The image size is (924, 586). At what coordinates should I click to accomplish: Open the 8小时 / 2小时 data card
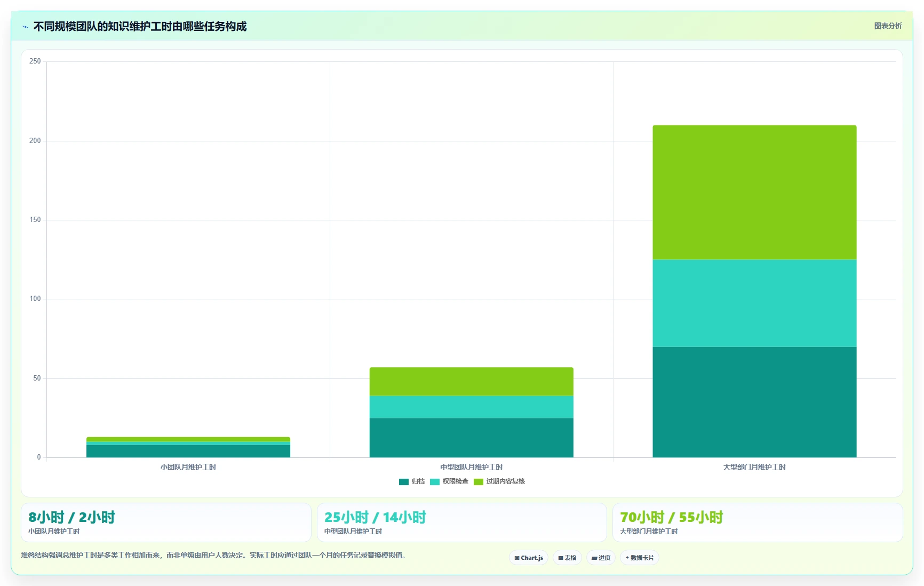(x=166, y=522)
